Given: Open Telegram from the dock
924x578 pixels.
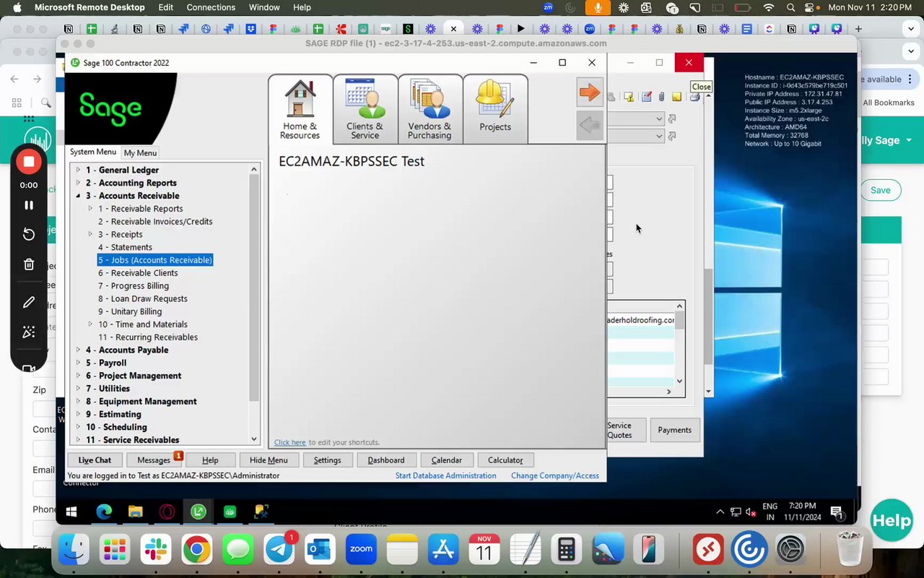Looking at the screenshot, I should click(x=279, y=550).
